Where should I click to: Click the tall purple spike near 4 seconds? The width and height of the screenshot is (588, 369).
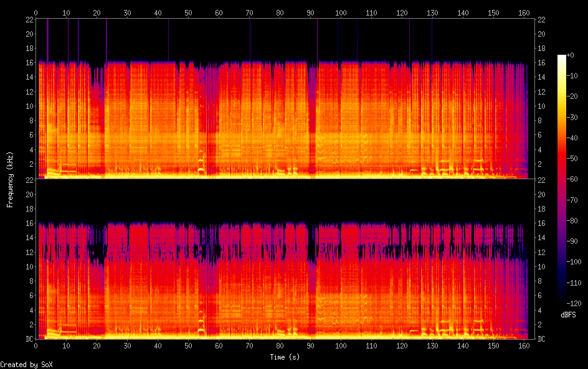[x=47, y=39]
